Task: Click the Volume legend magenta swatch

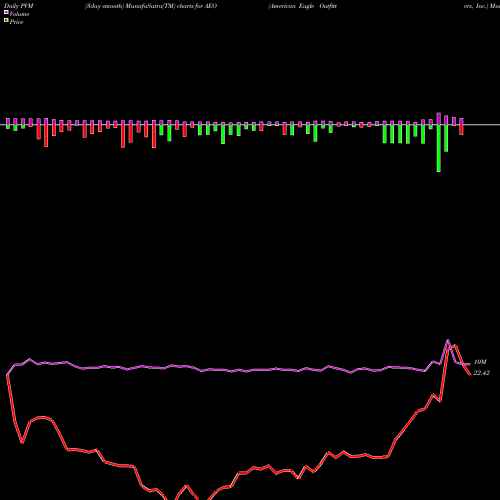Action: click(6, 12)
